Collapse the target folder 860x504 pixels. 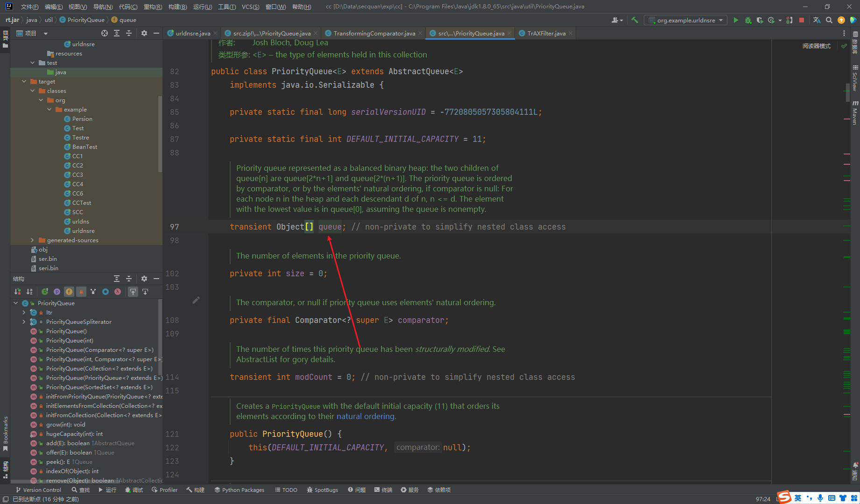pyautogui.click(x=24, y=81)
